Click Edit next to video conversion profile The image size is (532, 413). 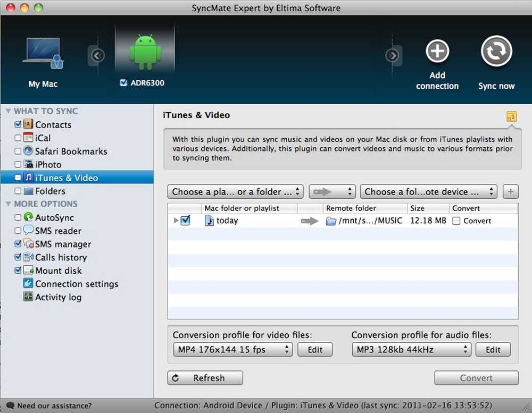(315, 349)
